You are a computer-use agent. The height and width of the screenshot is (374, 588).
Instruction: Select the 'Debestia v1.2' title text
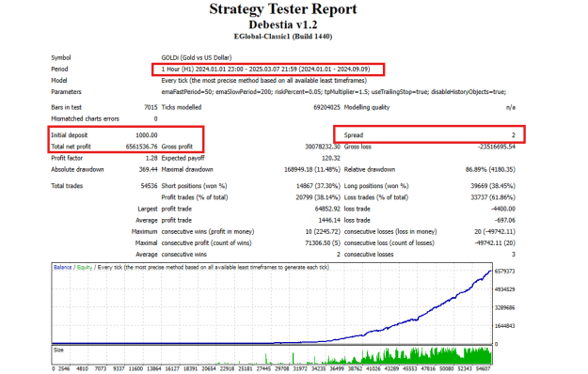click(x=283, y=24)
